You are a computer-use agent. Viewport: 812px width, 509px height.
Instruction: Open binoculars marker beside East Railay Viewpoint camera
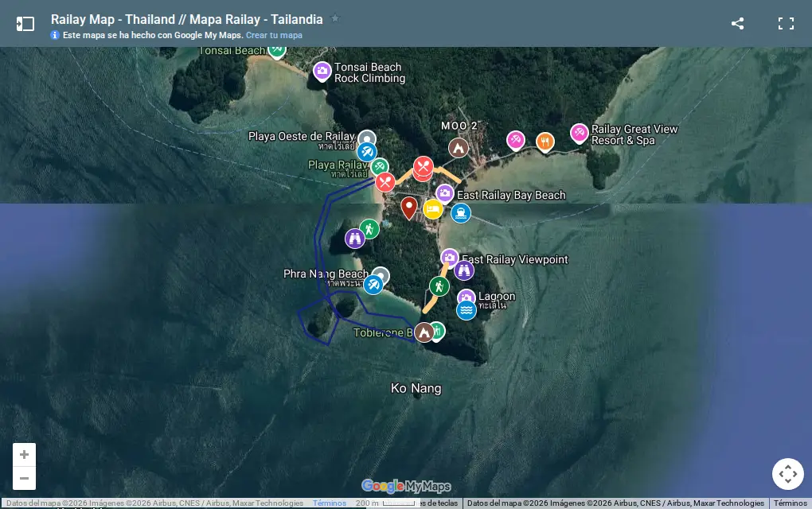click(464, 270)
